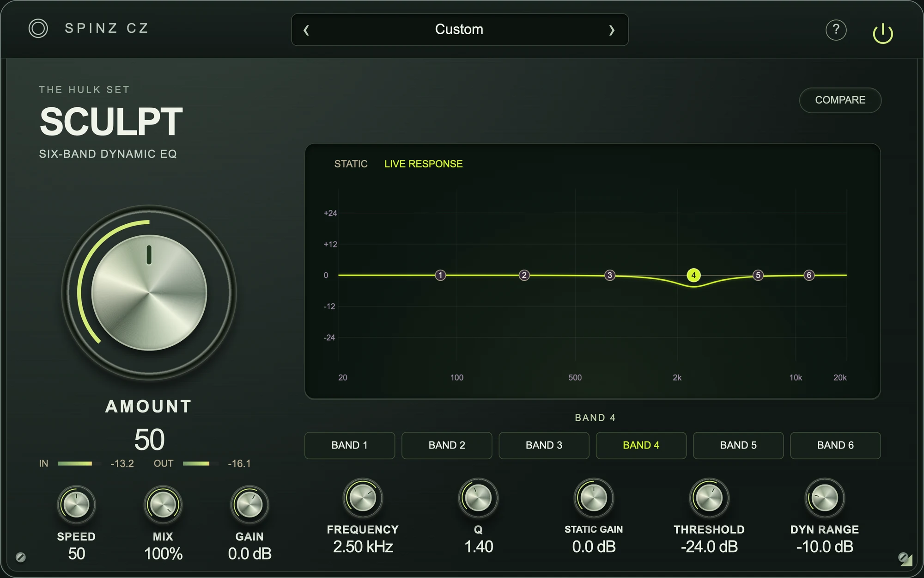Select EQ node 5 on the graph
Image resolution: width=924 pixels, height=578 pixels.
758,275
